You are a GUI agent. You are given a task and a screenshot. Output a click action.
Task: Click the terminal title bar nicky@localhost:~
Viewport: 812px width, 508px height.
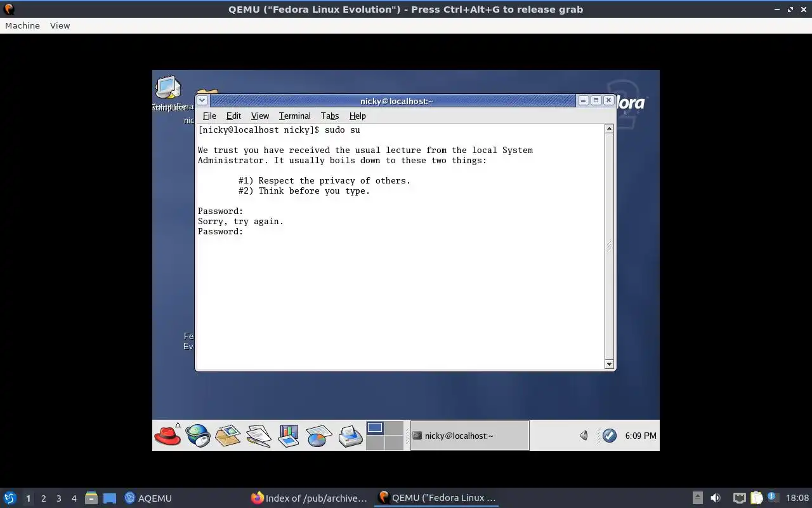[396, 100]
